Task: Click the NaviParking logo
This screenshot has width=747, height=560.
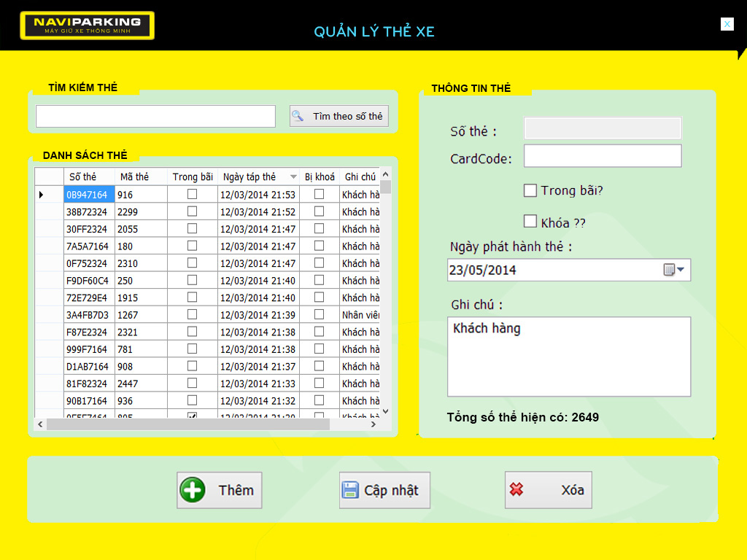Action: coord(87,25)
